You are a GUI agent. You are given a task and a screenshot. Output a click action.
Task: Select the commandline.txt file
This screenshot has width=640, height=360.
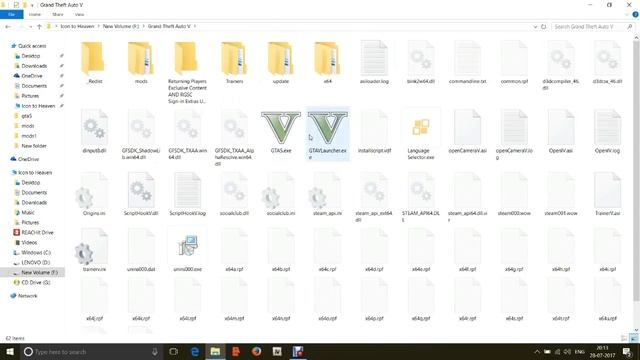pyautogui.click(x=467, y=59)
